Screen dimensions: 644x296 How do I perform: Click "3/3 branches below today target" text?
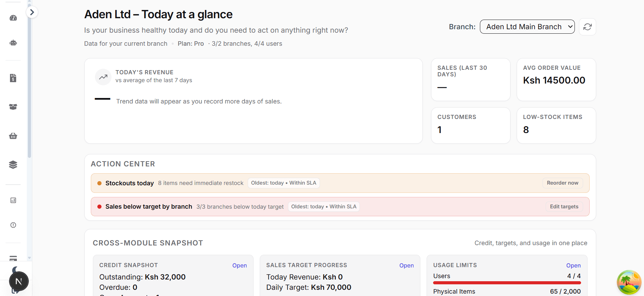(x=240, y=207)
